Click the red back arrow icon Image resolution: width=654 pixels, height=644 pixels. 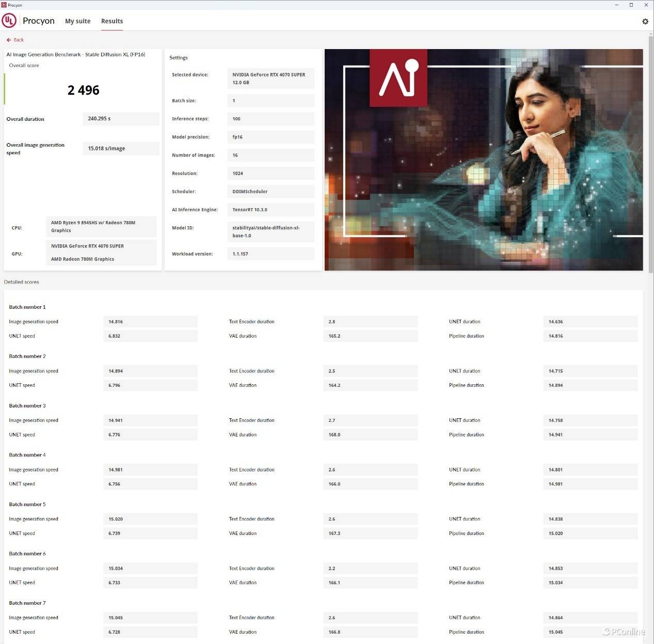tap(9, 40)
